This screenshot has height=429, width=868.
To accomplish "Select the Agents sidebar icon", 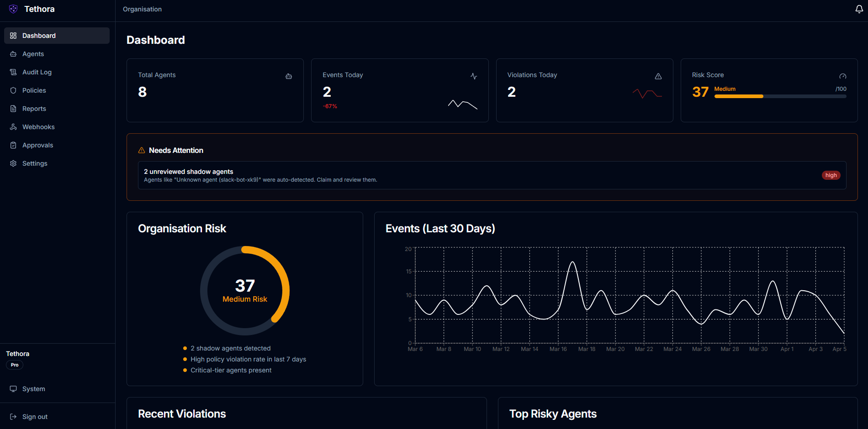I will 13,54.
